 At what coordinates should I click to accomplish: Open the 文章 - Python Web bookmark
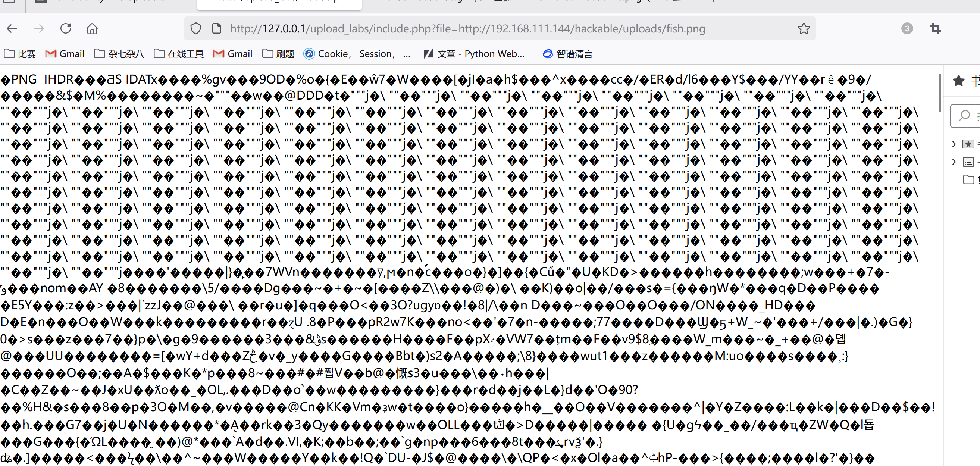(x=474, y=54)
